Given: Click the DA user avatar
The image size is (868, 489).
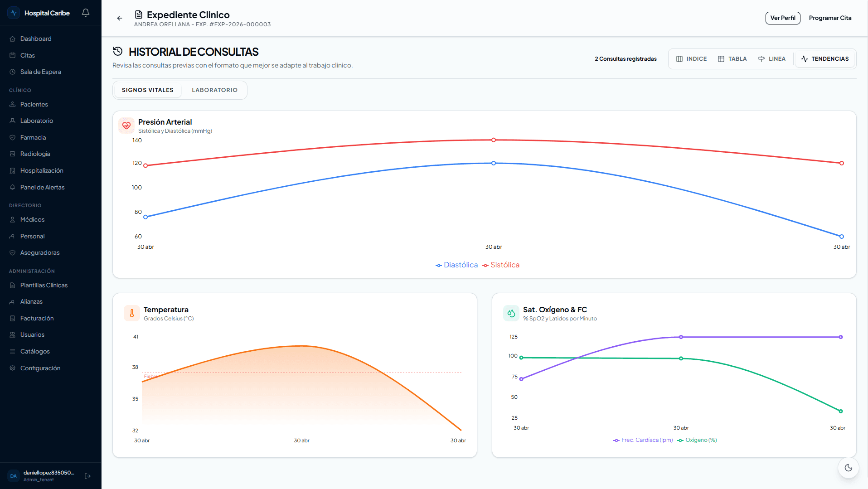Looking at the screenshot, I should [14, 476].
